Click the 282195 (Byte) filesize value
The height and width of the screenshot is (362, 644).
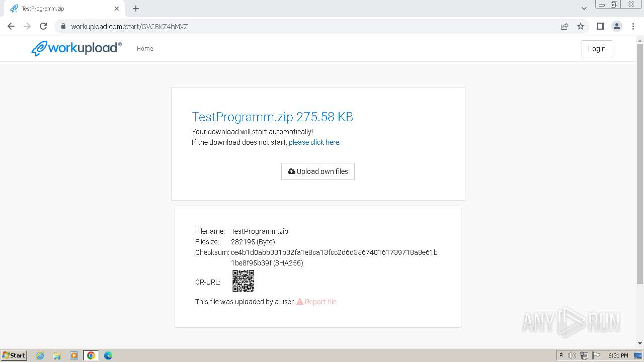click(x=253, y=242)
